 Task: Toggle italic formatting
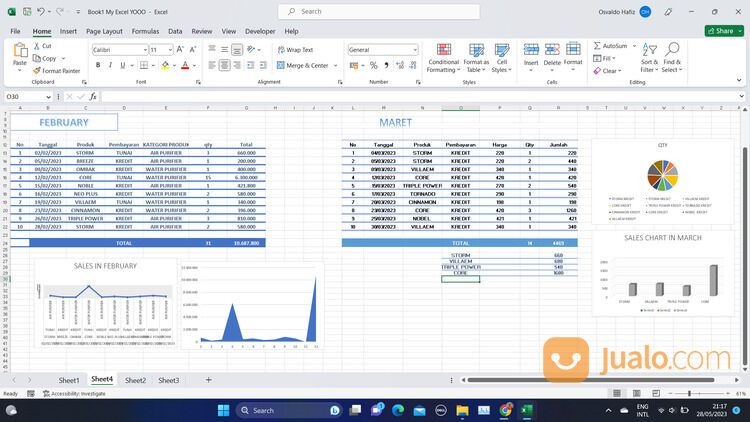tap(109, 65)
